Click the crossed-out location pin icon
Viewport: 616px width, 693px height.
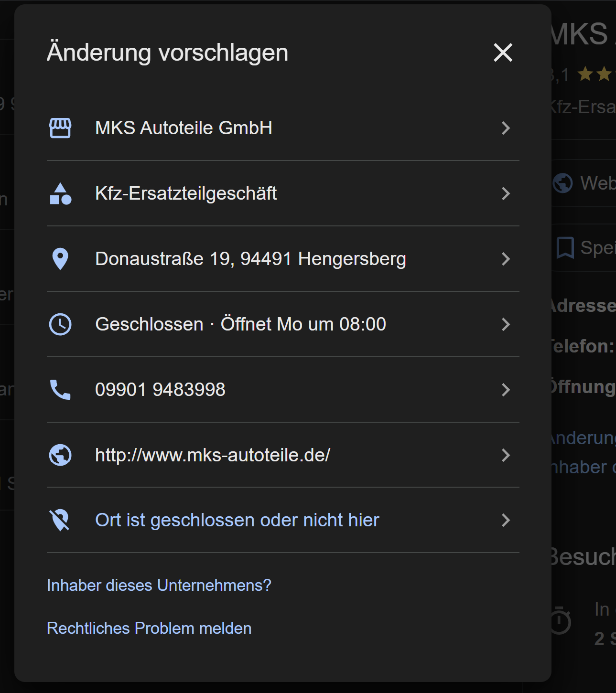60,520
